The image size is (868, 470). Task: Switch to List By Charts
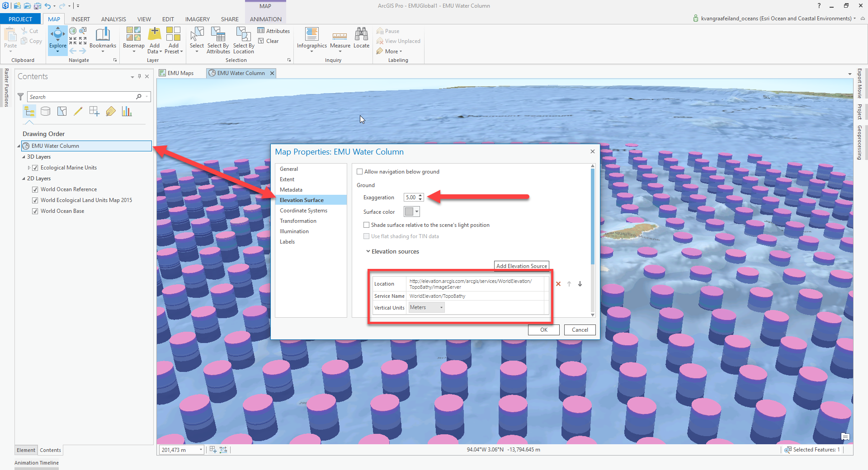click(127, 111)
